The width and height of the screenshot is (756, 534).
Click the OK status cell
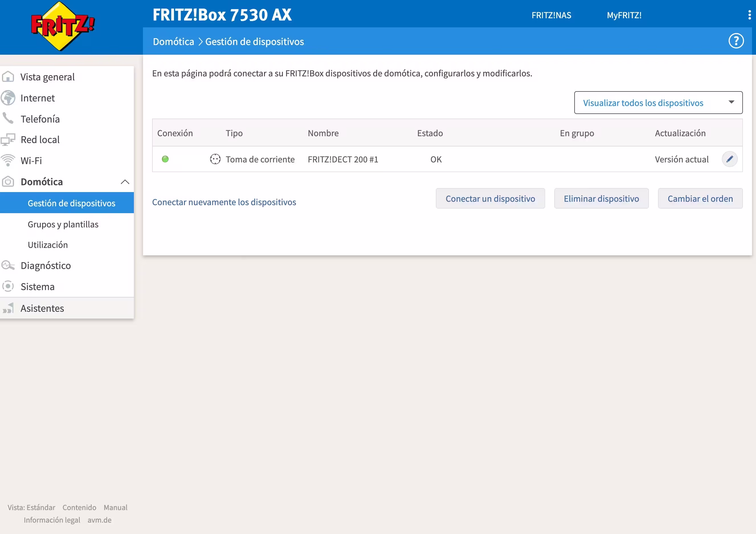436,160
